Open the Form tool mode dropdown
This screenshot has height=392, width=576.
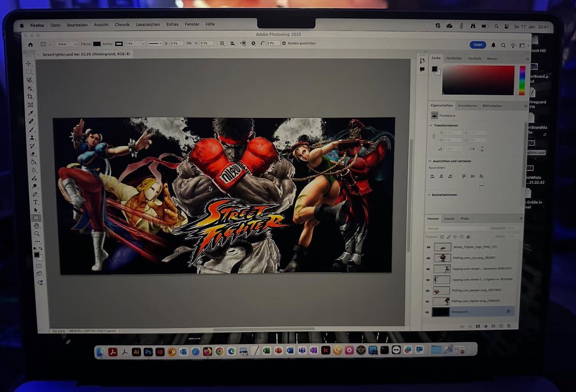68,44
